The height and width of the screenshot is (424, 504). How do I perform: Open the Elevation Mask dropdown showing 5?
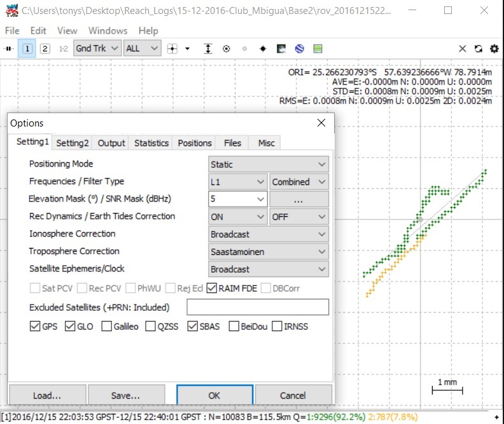(x=238, y=200)
